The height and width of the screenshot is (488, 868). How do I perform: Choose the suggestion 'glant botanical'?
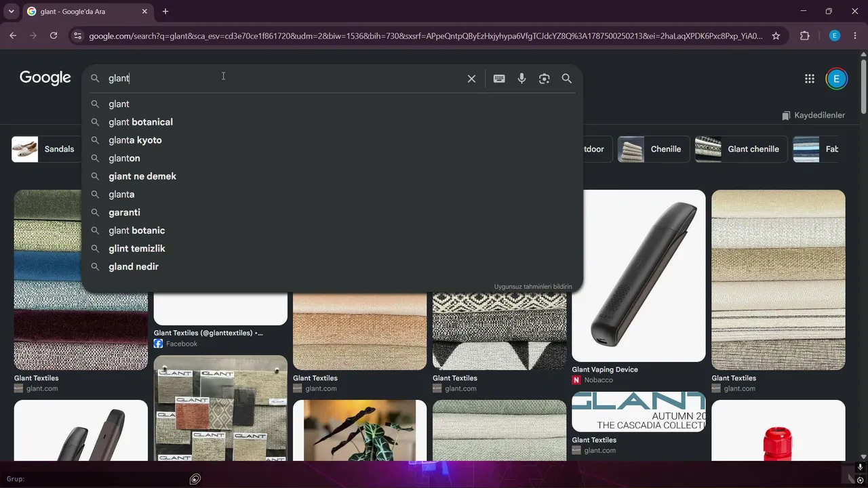(332, 122)
